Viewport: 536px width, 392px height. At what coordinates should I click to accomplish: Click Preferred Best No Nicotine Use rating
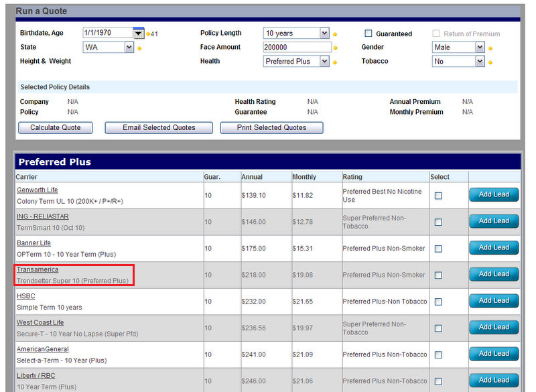382,196
